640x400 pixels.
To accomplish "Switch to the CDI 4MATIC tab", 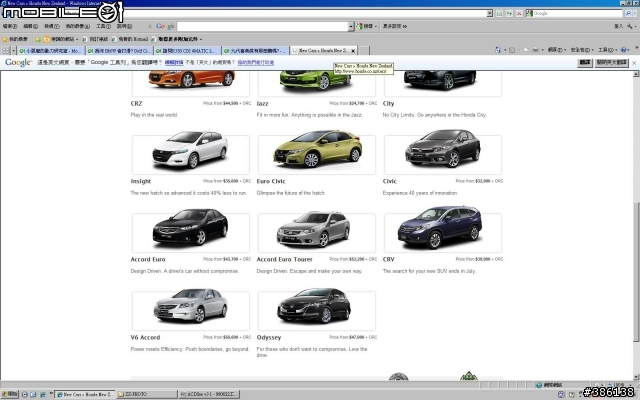I will tap(187, 51).
